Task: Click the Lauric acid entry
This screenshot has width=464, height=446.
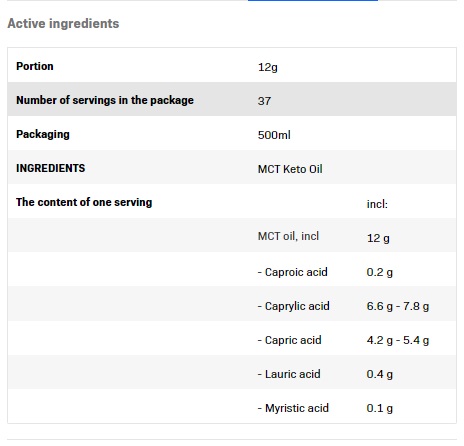Action: pyautogui.click(x=289, y=374)
